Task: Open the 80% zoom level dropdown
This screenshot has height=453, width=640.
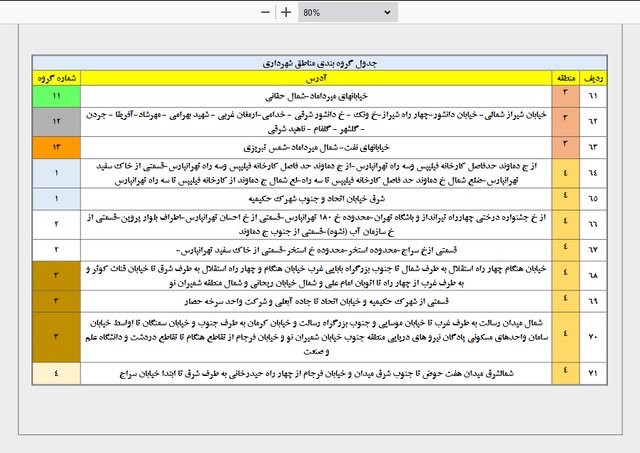Action: tap(348, 12)
